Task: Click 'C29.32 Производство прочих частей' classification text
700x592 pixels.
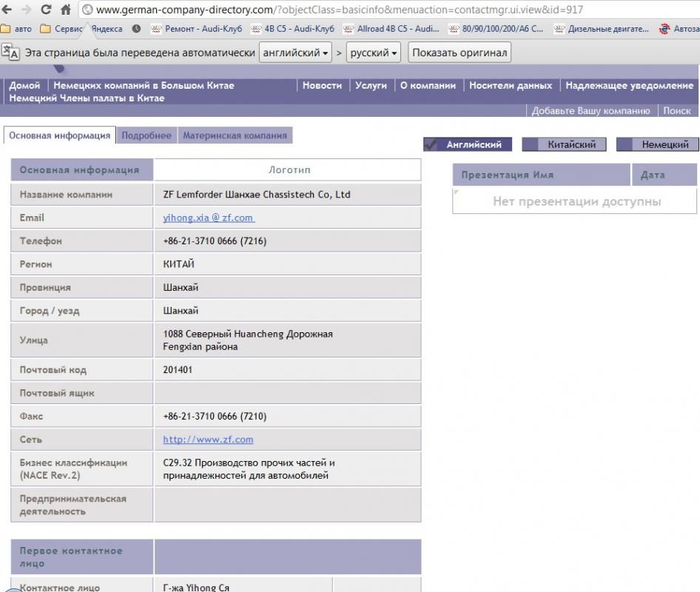Action: coord(249,462)
